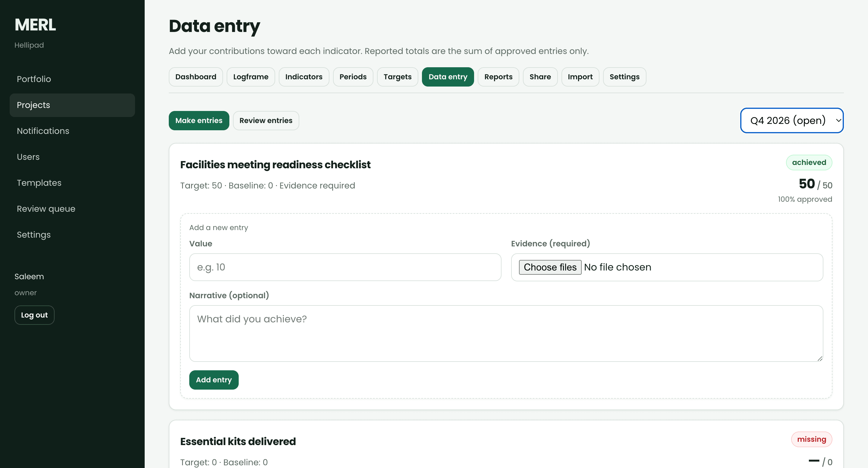Click the Value input field
This screenshot has height=468, width=868.
click(x=345, y=267)
